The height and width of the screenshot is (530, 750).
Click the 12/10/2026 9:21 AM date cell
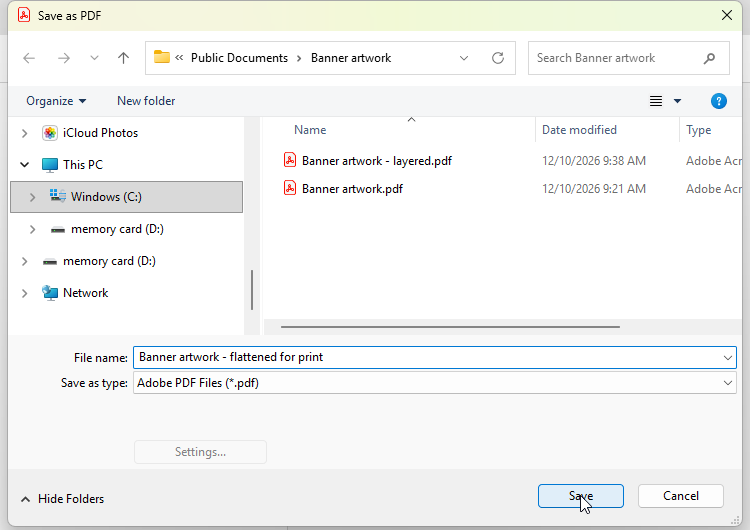coord(594,189)
